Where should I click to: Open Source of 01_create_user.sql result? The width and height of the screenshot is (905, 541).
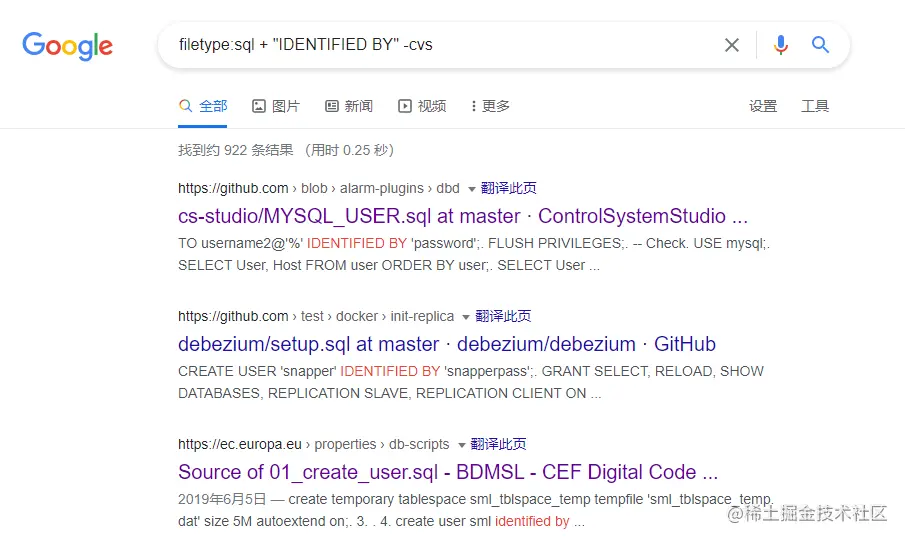pos(448,472)
